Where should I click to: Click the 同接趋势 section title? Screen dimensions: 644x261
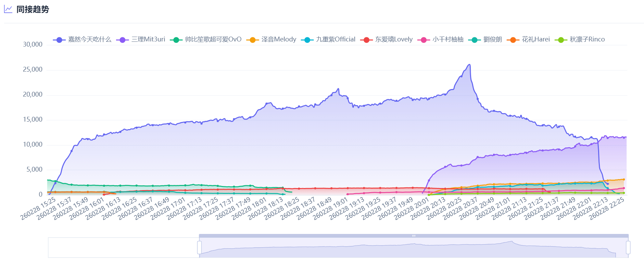[x=33, y=9]
